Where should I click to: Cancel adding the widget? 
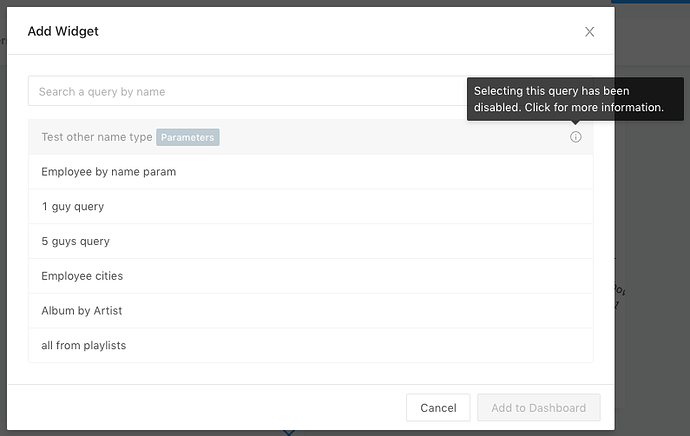[438, 408]
